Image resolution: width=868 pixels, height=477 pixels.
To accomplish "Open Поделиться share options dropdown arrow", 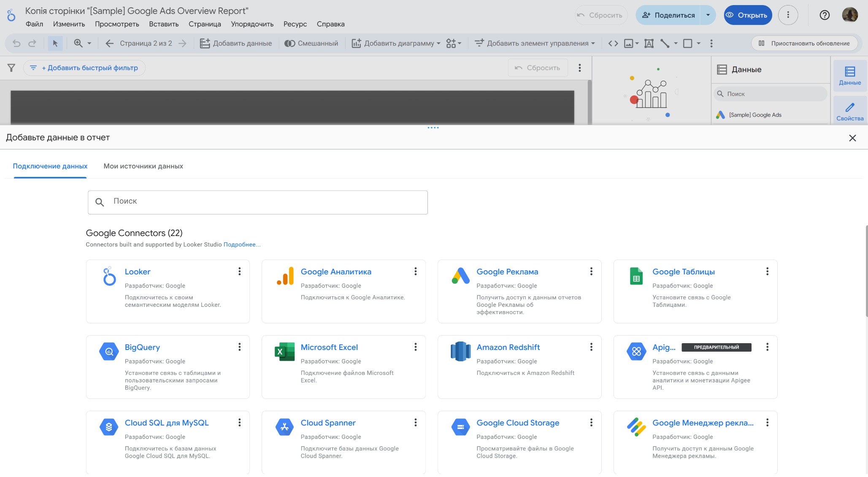I will point(708,15).
